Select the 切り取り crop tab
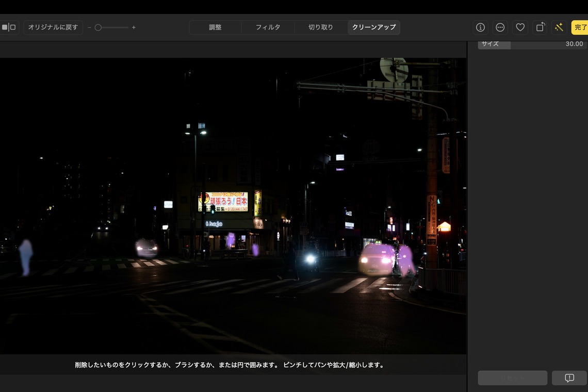588x392 pixels. click(320, 27)
